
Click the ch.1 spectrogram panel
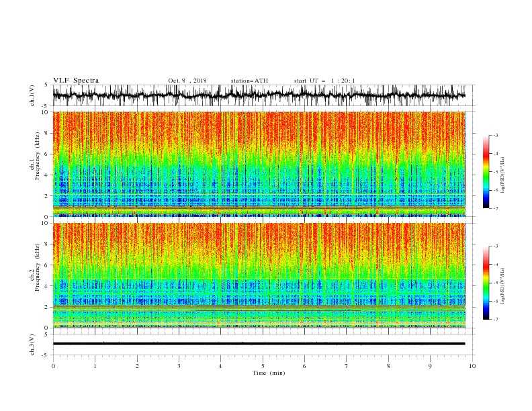point(259,164)
